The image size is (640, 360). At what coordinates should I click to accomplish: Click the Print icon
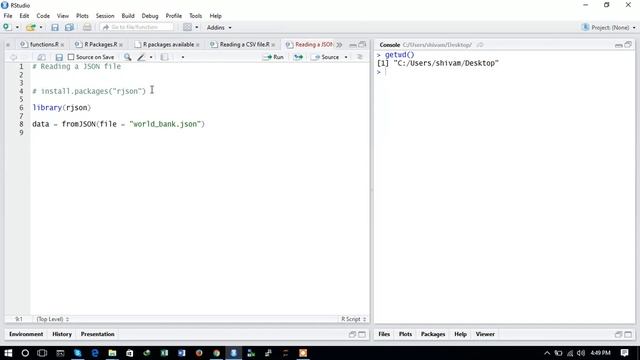coord(87,27)
